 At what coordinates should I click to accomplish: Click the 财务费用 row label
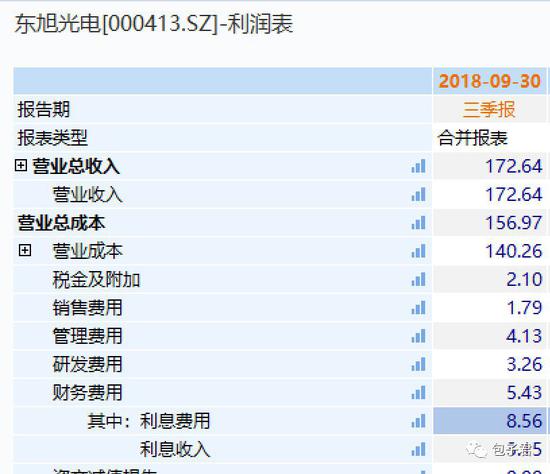tap(88, 393)
